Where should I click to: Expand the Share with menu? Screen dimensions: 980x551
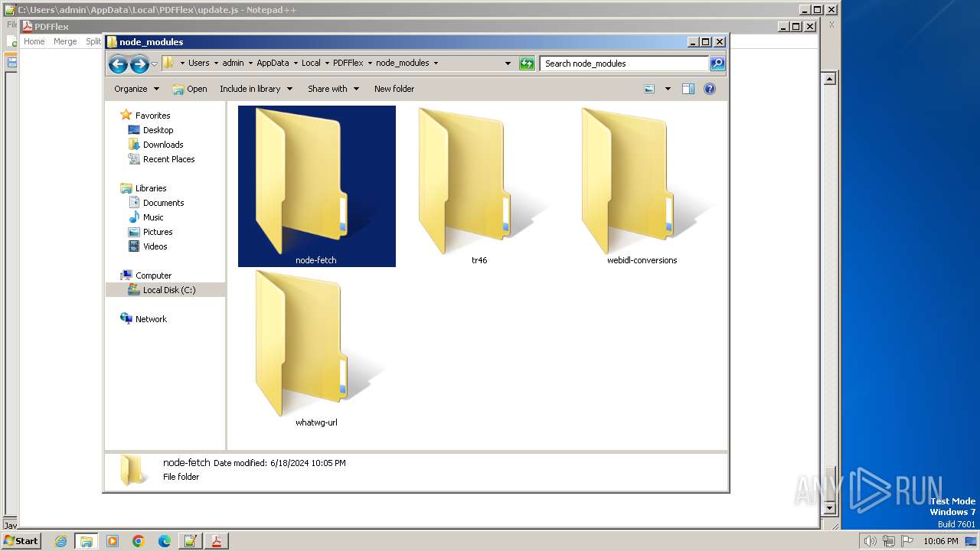pos(333,89)
